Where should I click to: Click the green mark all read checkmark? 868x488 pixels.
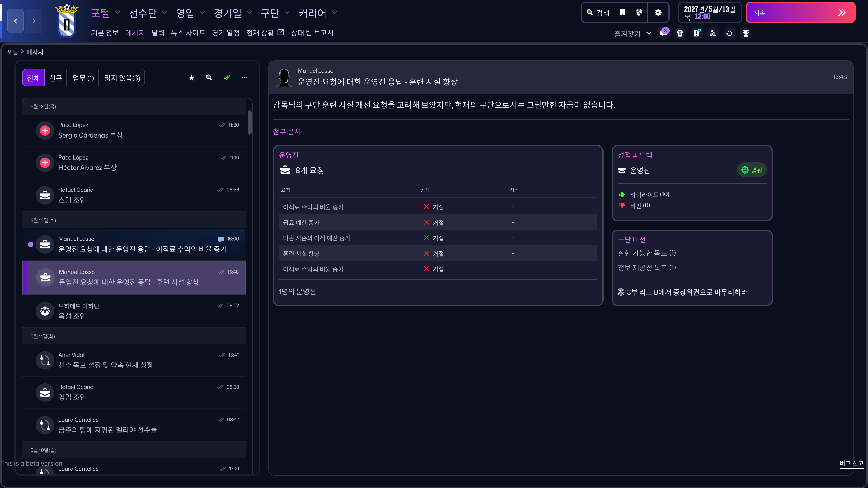(227, 78)
